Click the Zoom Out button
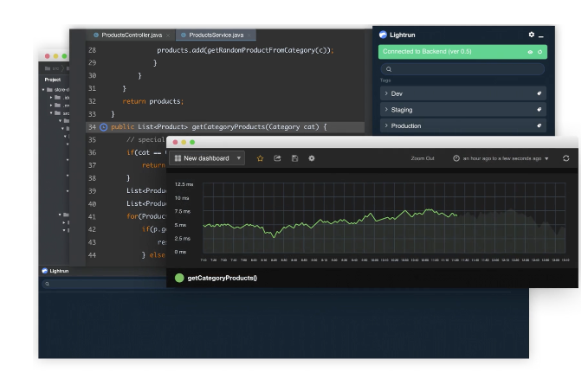The height and width of the screenshot is (385, 588). [423, 158]
